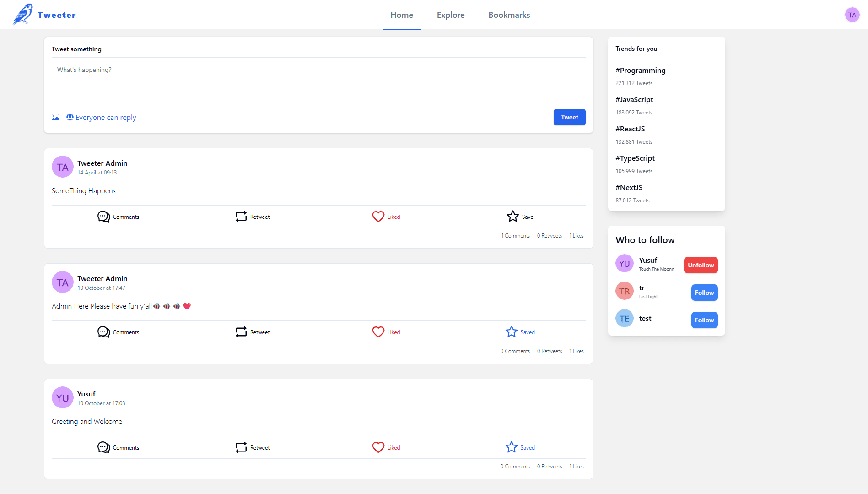The image size is (868, 494).
Task: Click TA avatar on the 10 October 17:47 tweet
Action: [x=63, y=282]
